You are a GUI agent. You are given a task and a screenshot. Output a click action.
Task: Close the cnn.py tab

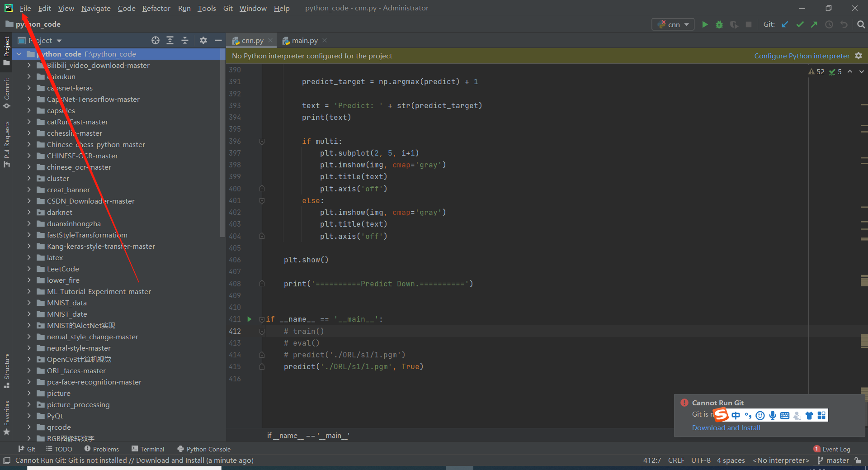(x=270, y=40)
